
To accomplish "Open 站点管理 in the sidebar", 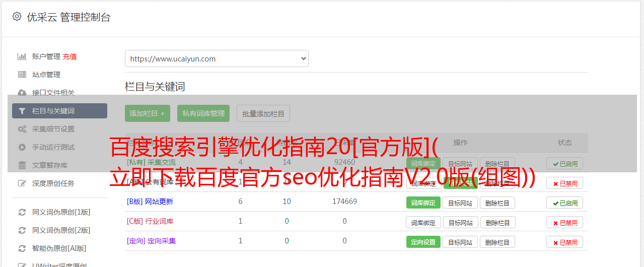I will (46, 75).
